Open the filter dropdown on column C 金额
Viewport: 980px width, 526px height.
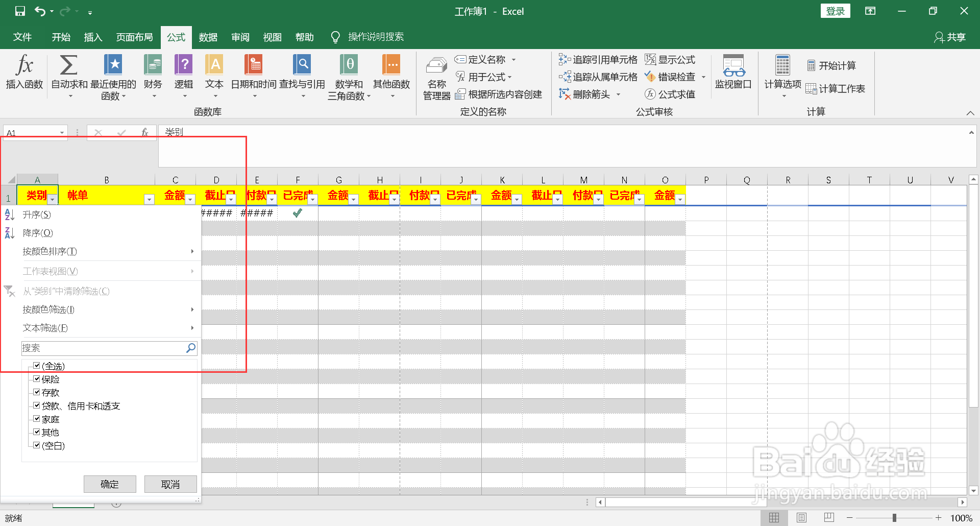coord(190,199)
